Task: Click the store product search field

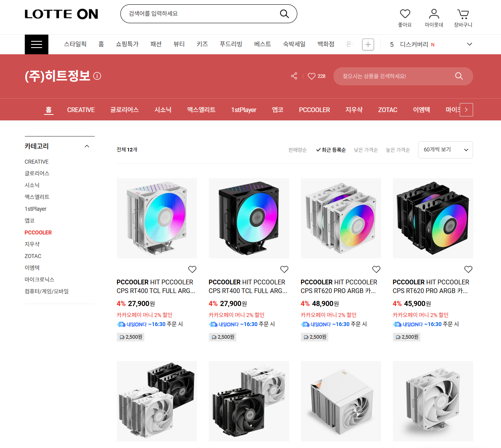Action: [x=396, y=76]
